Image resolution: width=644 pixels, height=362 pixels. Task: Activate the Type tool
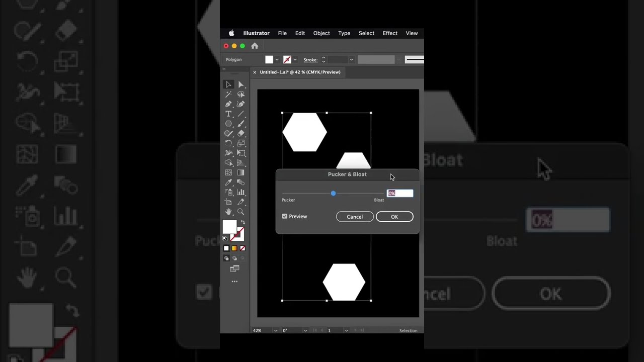point(228,114)
